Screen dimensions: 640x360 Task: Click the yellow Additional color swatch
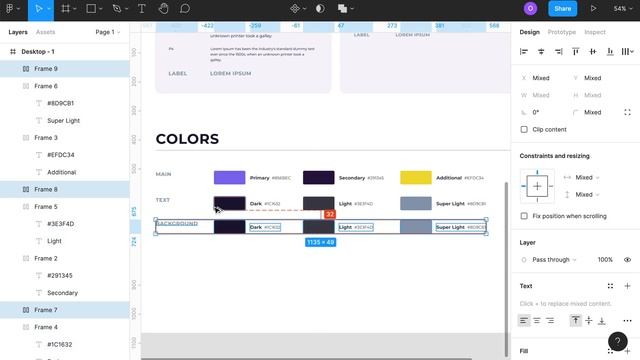[416, 178]
